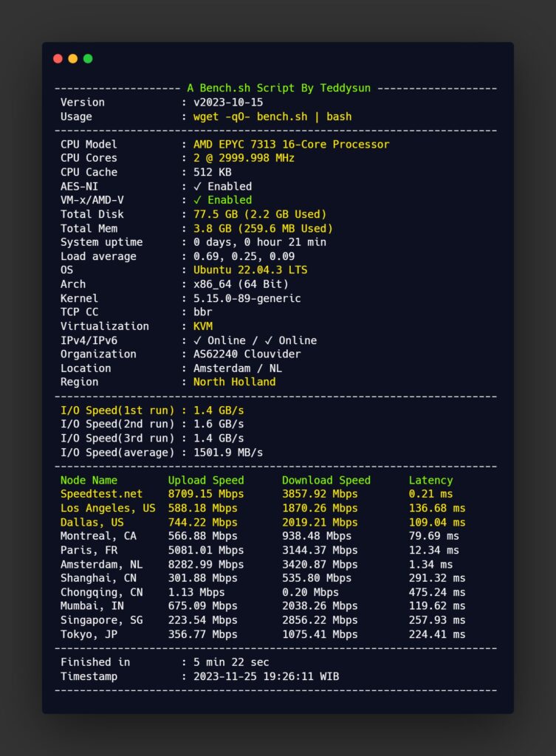
Task: Click the yellow minimize dot
Action: tap(72, 58)
